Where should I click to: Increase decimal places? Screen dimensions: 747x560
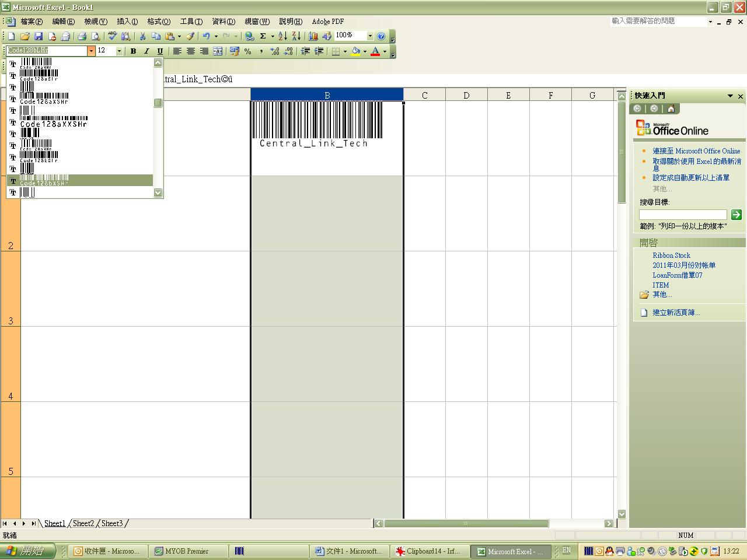pyautogui.click(x=274, y=51)
